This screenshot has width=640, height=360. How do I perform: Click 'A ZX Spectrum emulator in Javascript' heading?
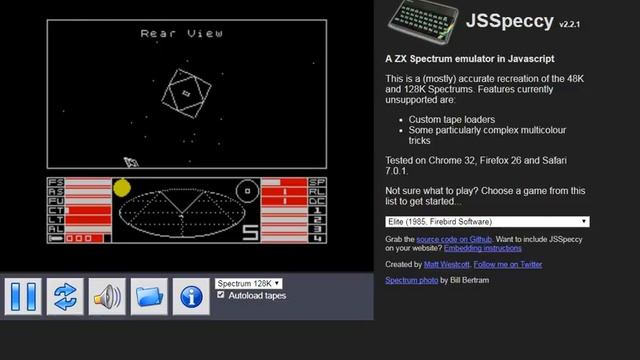click(469, 59)
